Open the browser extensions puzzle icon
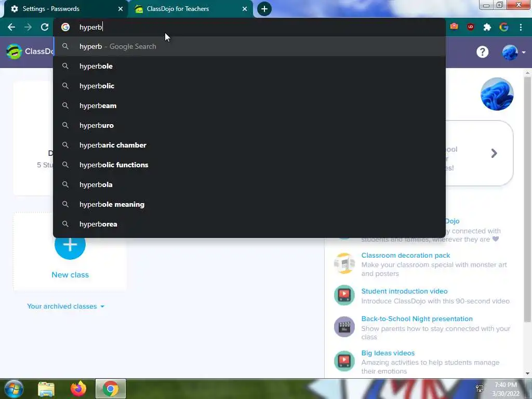 point(487,27)
